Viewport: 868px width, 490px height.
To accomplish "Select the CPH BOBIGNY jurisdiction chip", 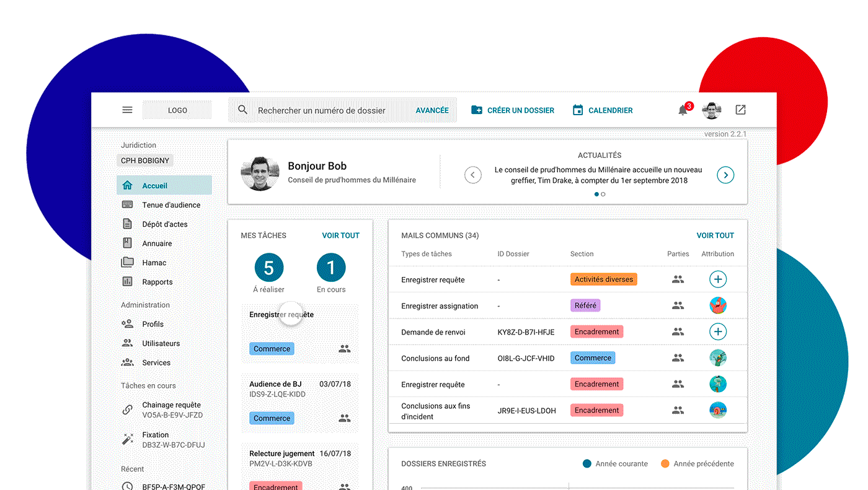I will 145,160.
